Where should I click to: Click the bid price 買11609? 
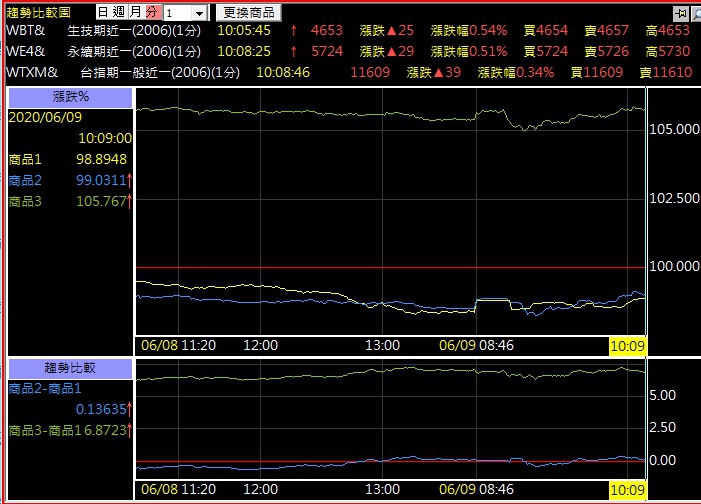[597, 72]
